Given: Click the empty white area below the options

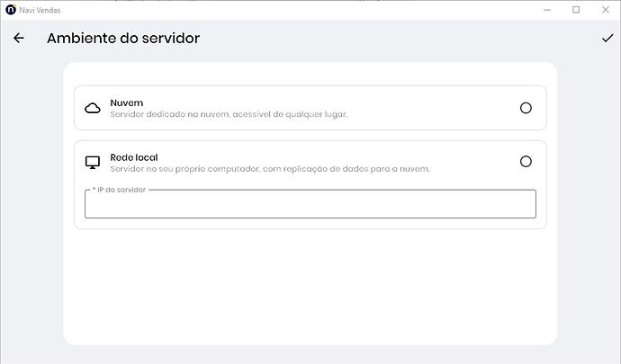Looking at the screenshot, I should [x=310, y=288].
